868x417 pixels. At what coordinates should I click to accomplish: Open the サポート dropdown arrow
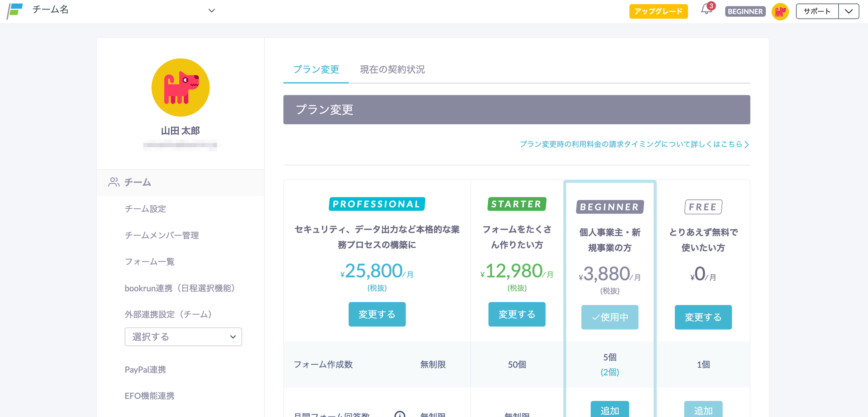click(x=849, y=11)
